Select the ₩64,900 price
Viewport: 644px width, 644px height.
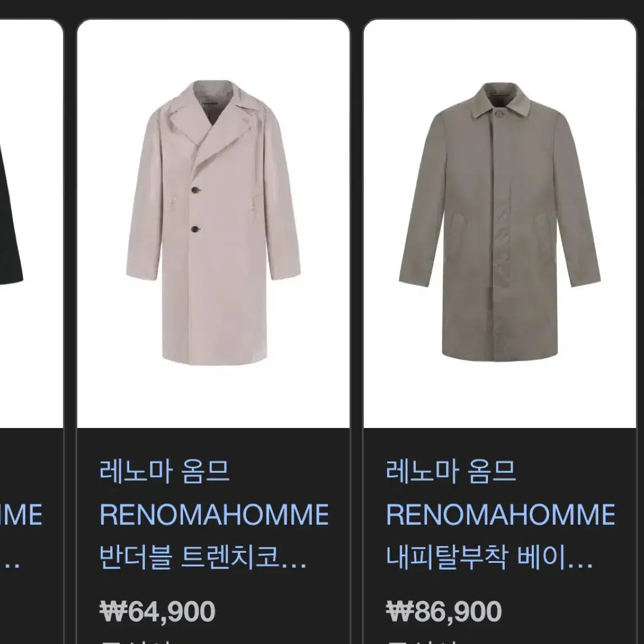pyautogui.click(x=157, y=611)
